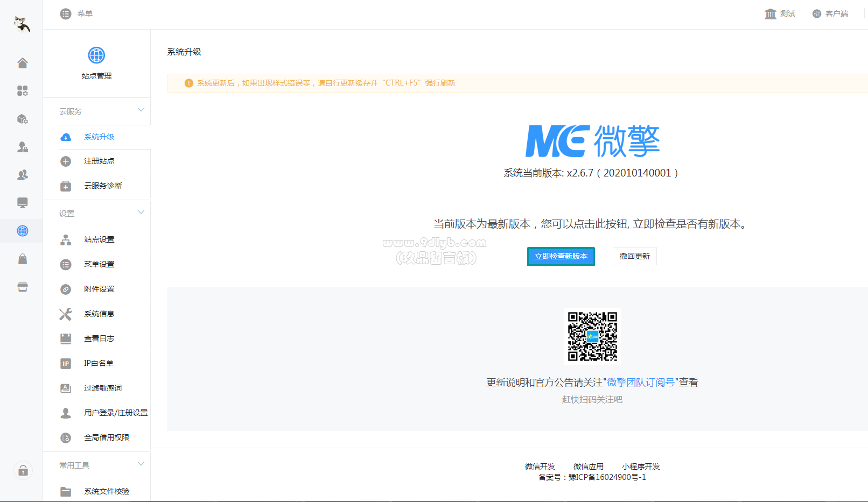
Task: Click the 客户端 label in top bar
Action: pos(837,14)
